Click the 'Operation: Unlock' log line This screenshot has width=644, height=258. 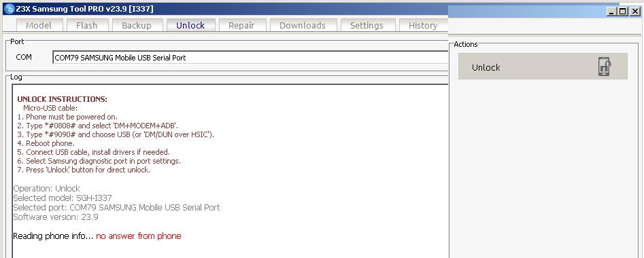pos(46,189)
